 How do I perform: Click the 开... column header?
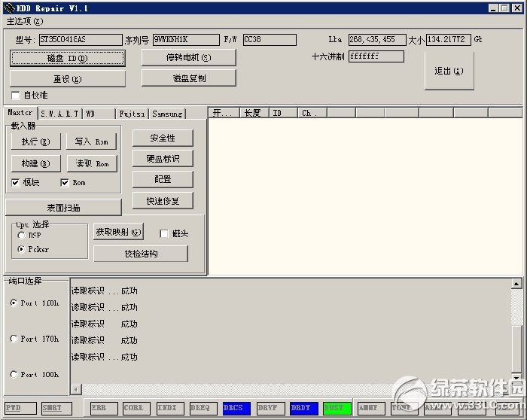coord(224,113)
